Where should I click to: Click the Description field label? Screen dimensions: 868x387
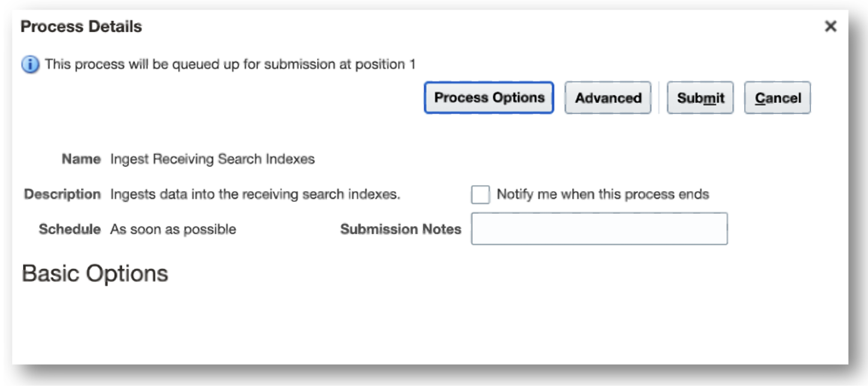coord(62,195)
